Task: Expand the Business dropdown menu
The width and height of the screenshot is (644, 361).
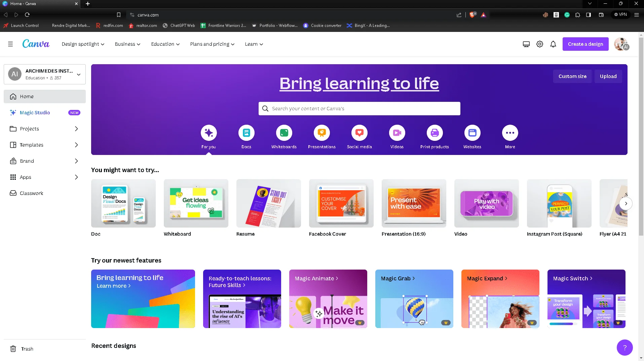Action: 127,44
